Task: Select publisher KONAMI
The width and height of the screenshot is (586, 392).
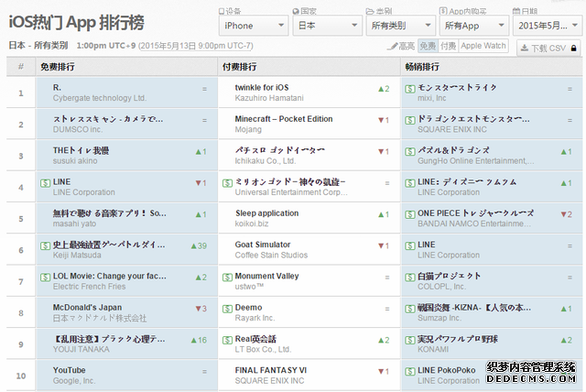Action: (x=433, y=349)
